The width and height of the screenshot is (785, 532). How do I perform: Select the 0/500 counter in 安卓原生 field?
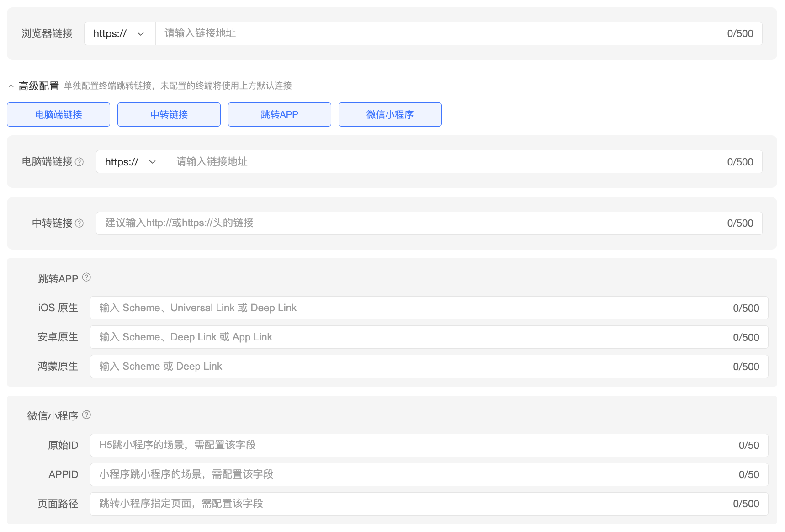(x=746, y=337)
